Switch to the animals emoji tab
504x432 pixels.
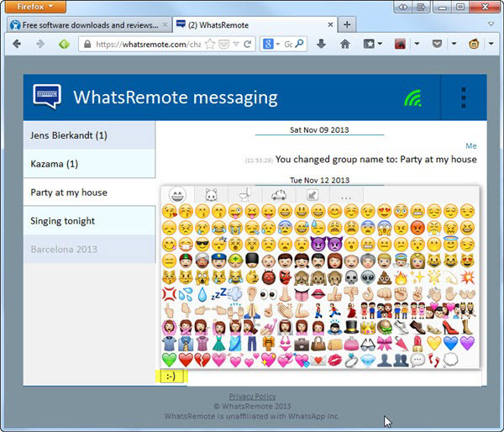(x=210, y=195)
